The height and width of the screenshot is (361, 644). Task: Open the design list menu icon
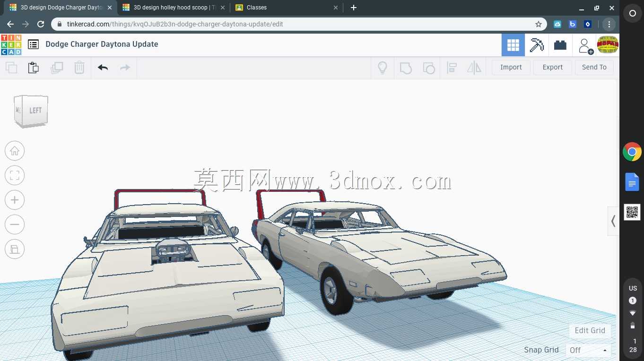pos(33,44)
